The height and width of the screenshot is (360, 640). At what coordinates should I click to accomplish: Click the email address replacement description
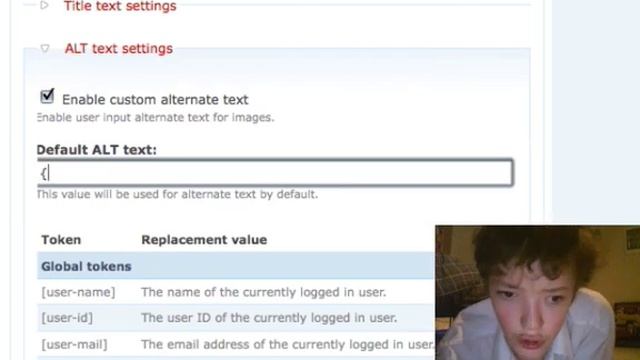[x=288, y=344]
